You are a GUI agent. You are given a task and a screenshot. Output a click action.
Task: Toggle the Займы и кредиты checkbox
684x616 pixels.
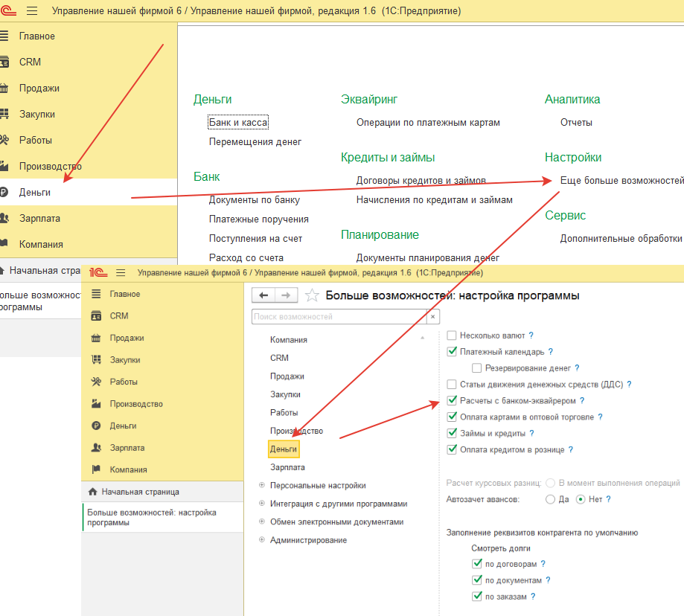pos(452,433)
